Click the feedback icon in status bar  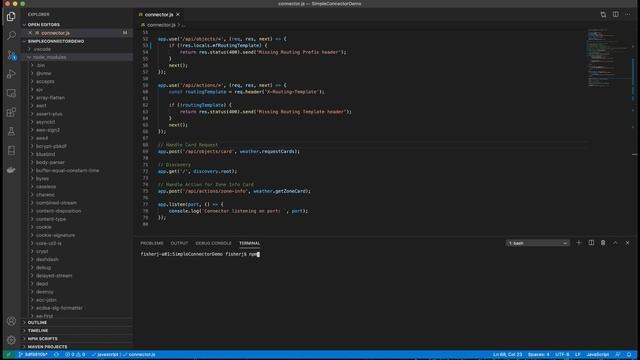[x=618, y=354]
